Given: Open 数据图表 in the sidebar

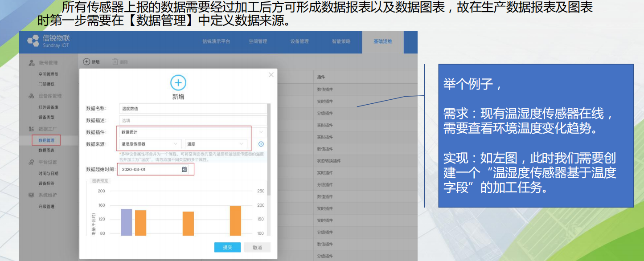Looking at the screenshot, I should (x=46, y=151).
